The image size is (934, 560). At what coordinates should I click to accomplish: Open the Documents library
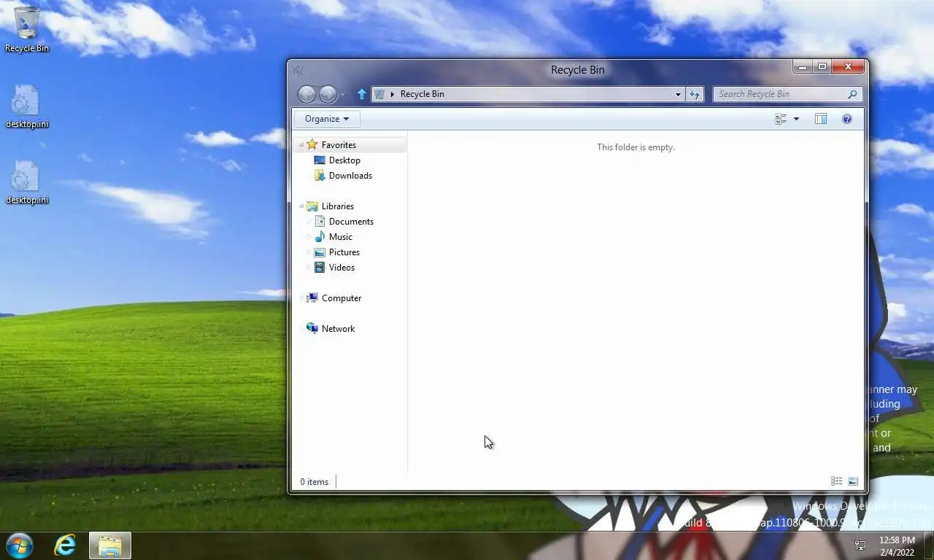pyautogui.click(x=351, y=222)
